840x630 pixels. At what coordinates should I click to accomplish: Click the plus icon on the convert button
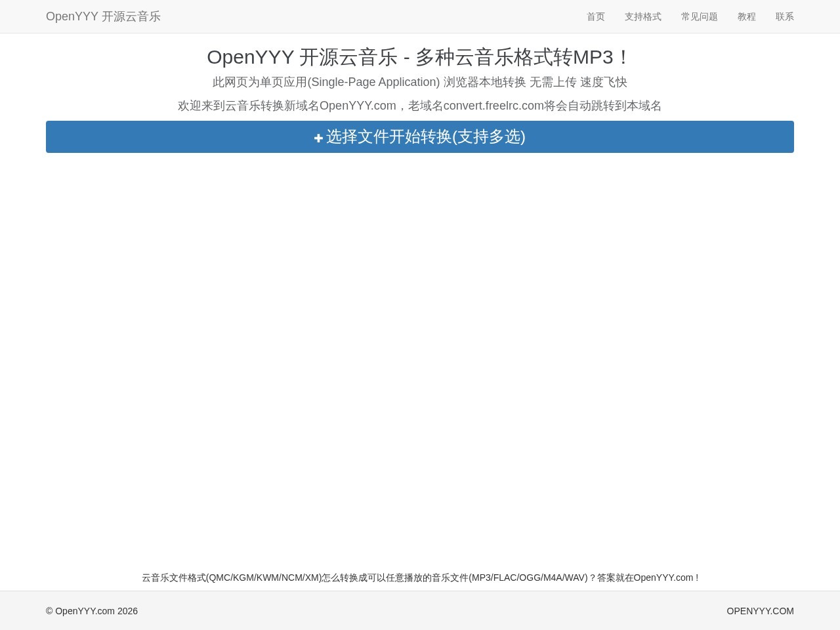pos(318,138)
